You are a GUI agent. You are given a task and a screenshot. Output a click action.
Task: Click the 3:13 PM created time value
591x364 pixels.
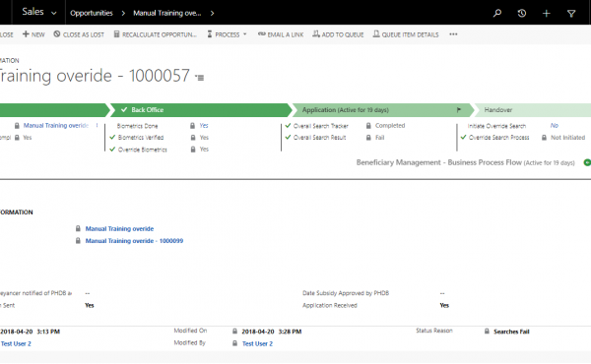click(x=48, y=332)
